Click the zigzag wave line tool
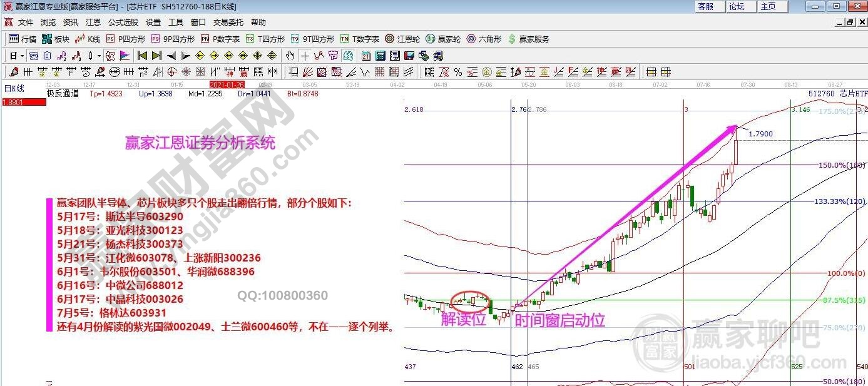 point(365,72)
